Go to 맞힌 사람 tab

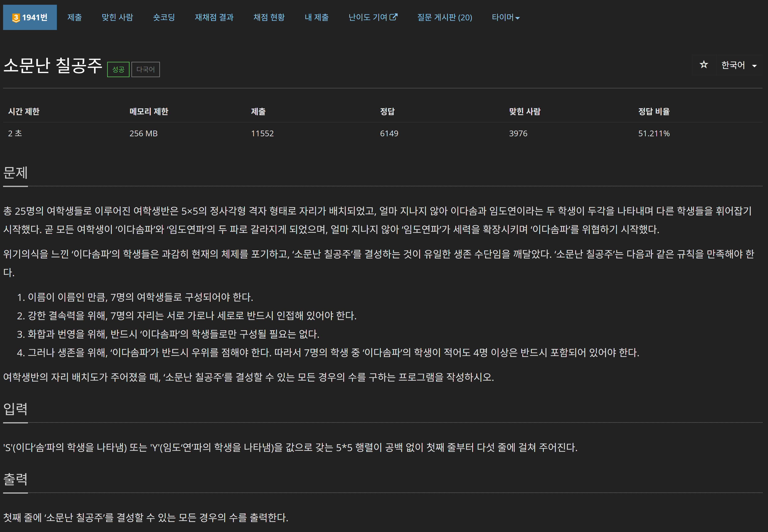117,17
